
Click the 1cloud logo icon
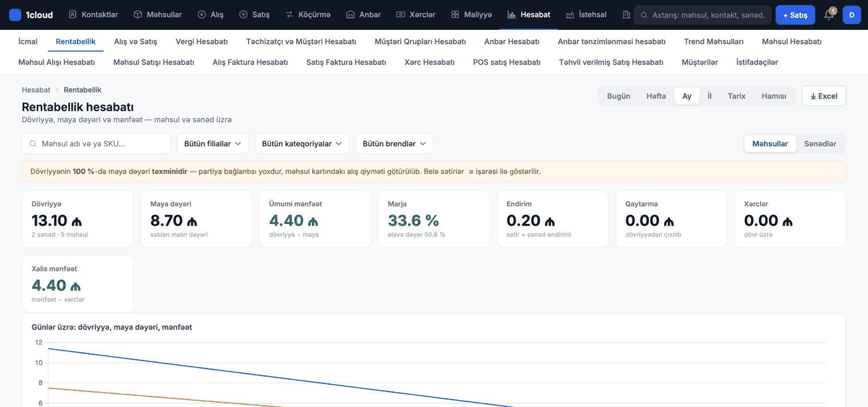(x=15, y=14)
